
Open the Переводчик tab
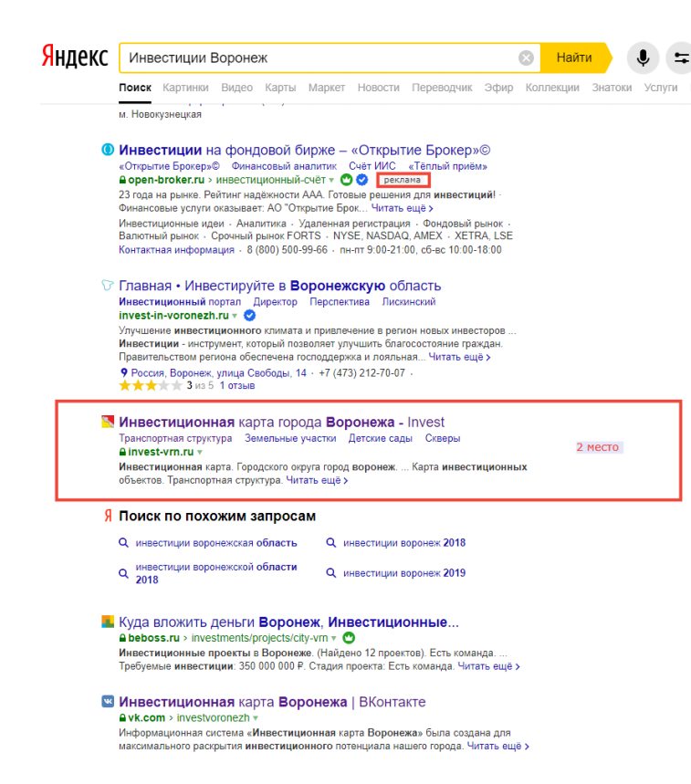point(442,88)
